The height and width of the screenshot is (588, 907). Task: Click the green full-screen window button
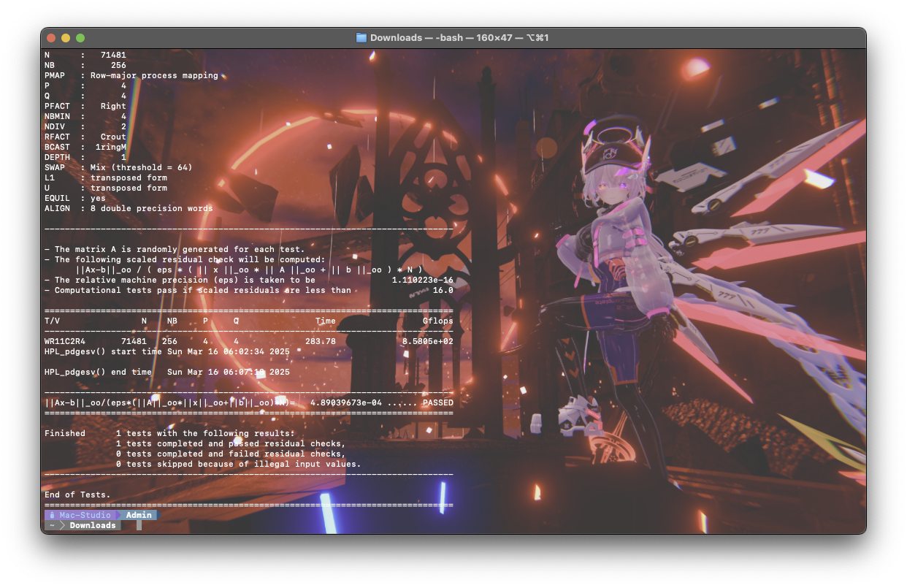pos(80,38)
